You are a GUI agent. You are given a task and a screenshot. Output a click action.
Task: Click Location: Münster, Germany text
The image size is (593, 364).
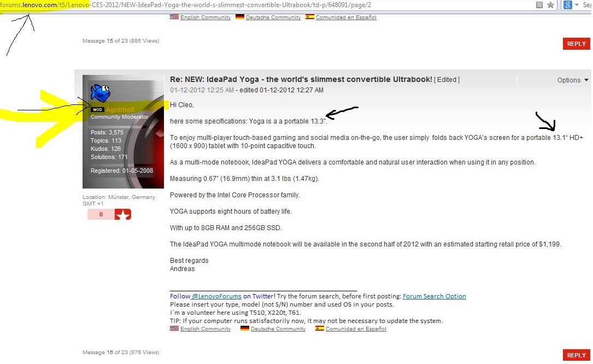point(119,197)
